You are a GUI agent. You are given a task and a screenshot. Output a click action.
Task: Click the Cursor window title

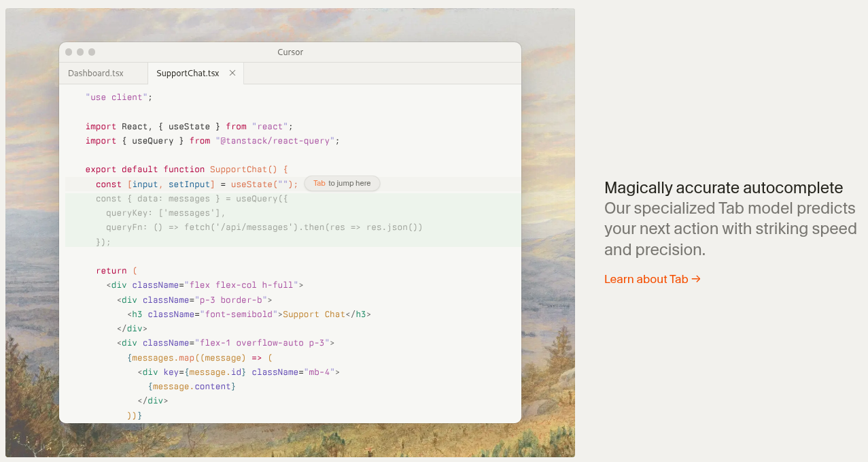click(290, 52)
